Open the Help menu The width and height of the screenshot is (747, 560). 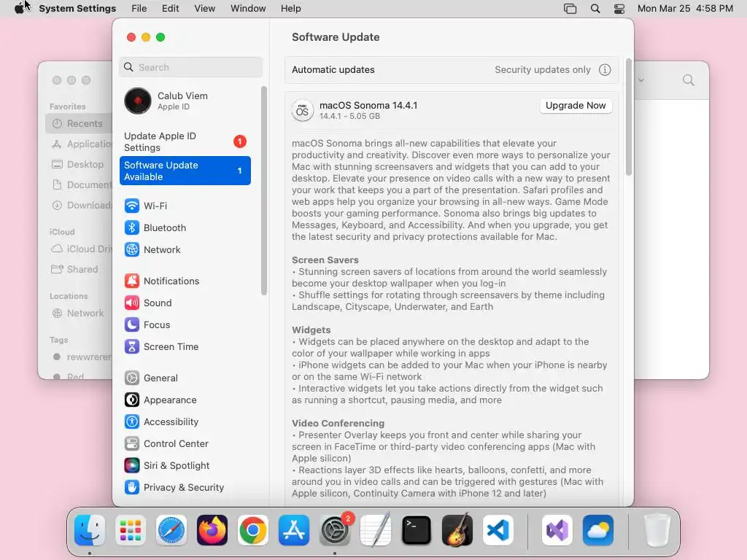(x=290, y=9)
